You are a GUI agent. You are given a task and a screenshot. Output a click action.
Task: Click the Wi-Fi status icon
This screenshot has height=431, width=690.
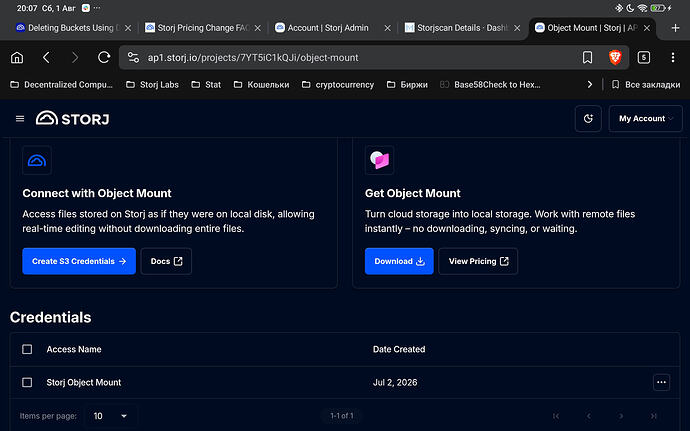click(642, 8)
